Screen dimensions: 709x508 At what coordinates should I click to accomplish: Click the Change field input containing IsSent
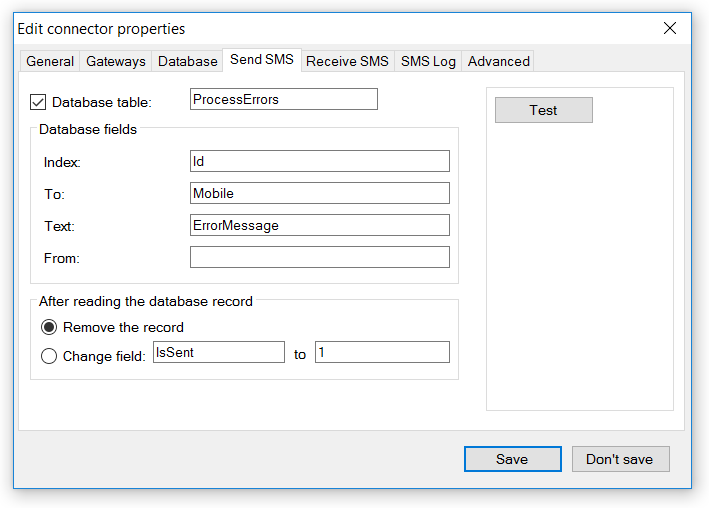pos(219,352)
